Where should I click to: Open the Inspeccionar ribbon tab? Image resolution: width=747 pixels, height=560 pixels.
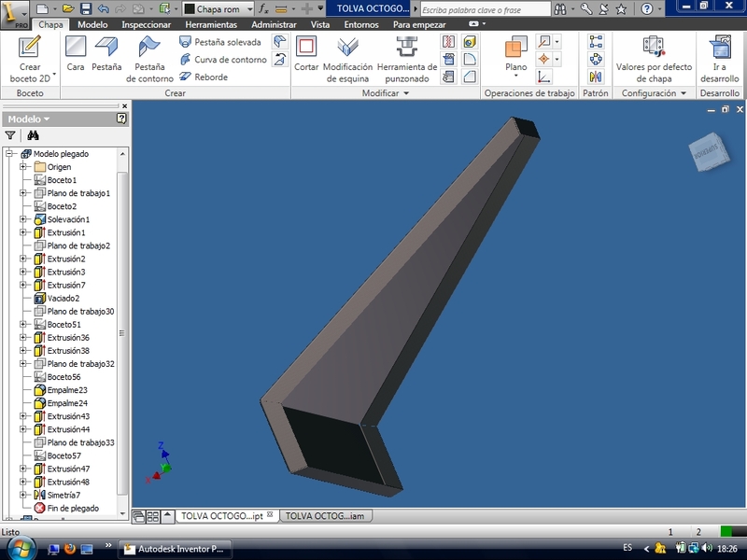pos(146,24)
